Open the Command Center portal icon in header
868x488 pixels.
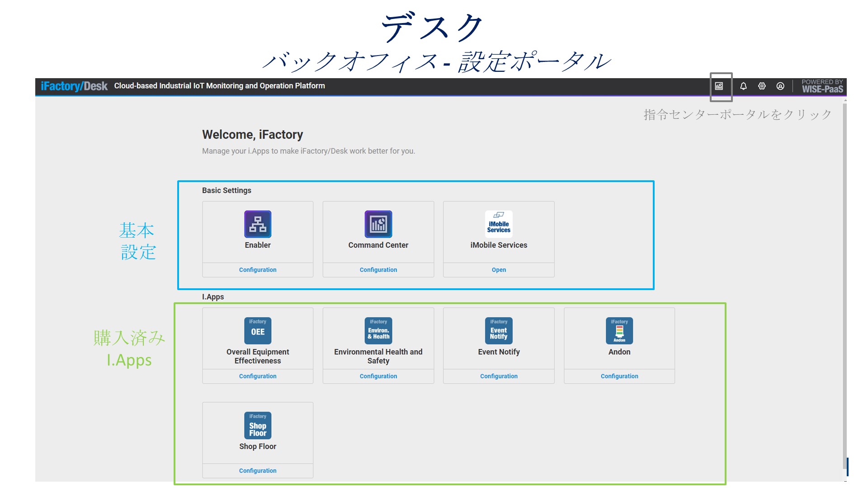coord(719,86)
